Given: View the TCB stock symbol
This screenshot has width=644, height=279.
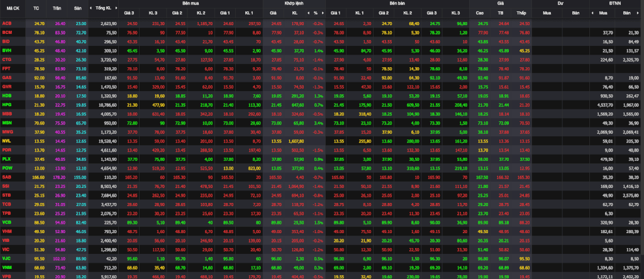Looking at the screenshot, I should [6, 204].
